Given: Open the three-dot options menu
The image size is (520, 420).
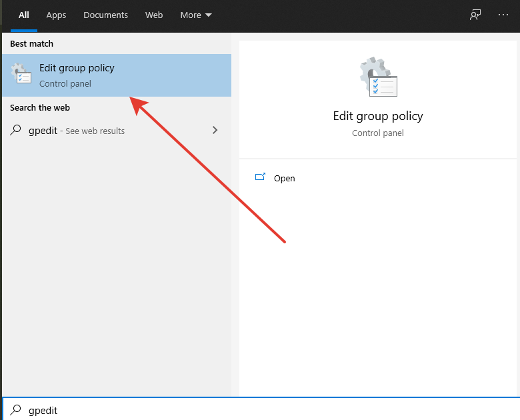Looking at the screenshot, I should click(x=503, y=15).
